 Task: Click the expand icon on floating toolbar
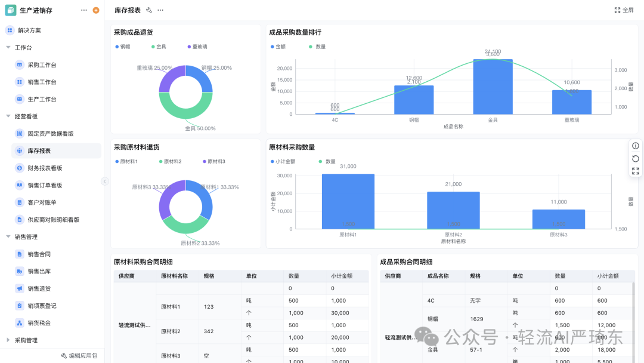pos(636,171)
